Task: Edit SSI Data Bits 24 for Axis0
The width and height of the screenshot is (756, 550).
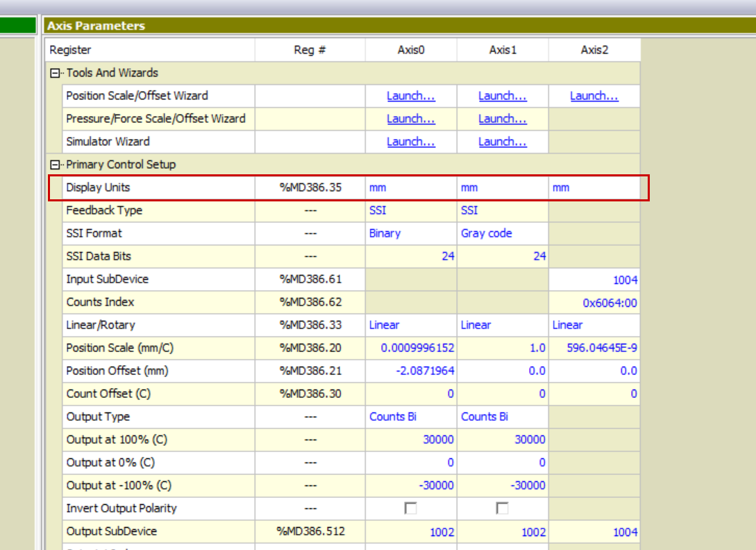Action: [411, 256]
